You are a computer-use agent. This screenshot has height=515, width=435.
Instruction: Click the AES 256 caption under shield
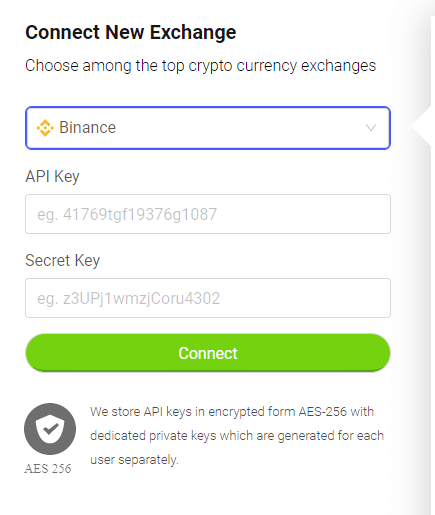(x=48, y=468)
